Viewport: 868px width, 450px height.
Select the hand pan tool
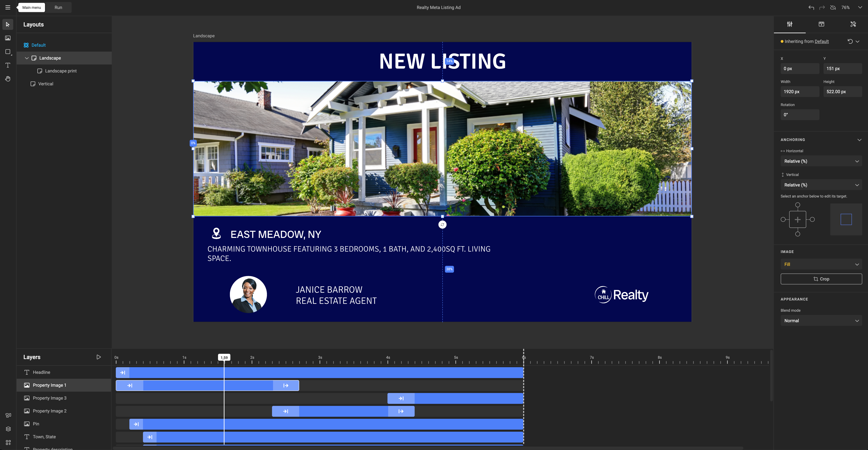(x=8, y=79)
